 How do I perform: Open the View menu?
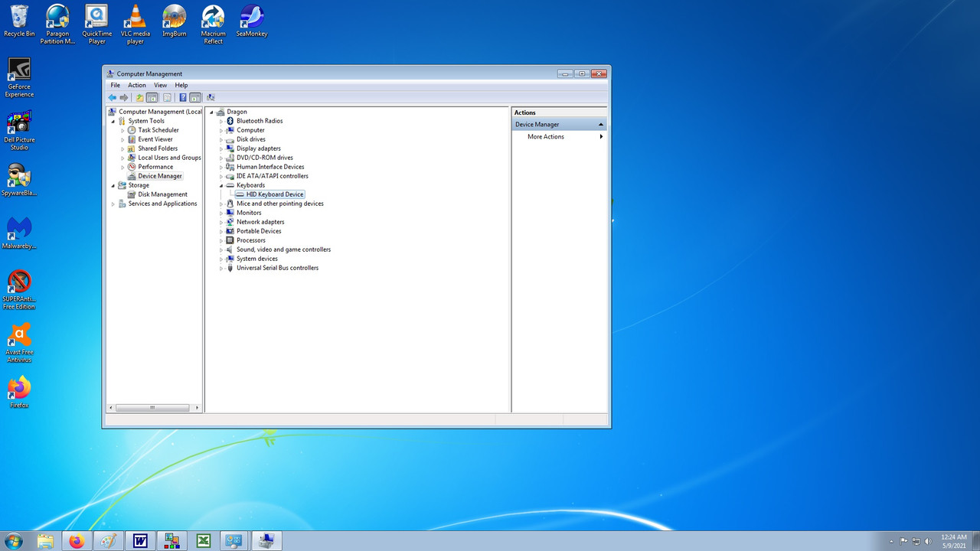click(161, 85)
